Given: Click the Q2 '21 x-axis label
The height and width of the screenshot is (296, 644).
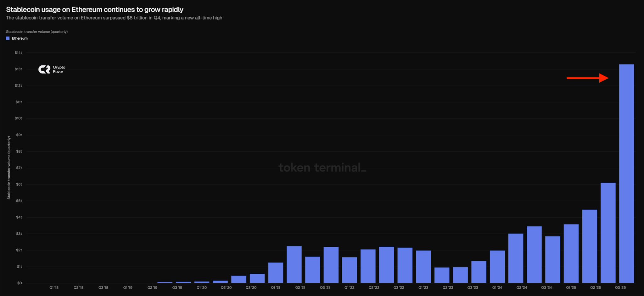Looking at the screenshot, I should pos(300,288).
